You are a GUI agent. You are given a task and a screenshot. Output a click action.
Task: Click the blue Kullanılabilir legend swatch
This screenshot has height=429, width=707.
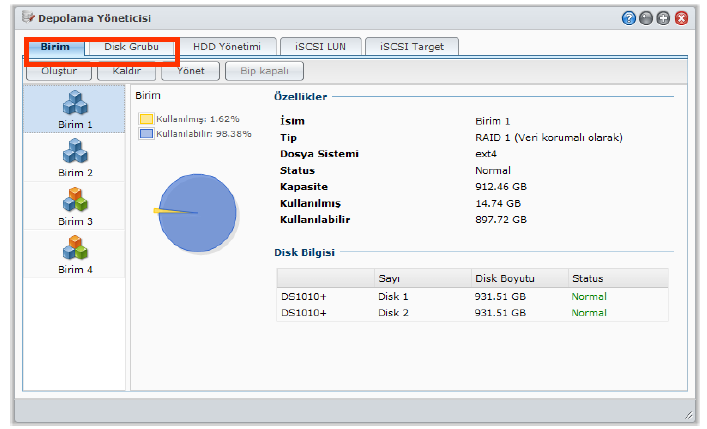tap(145, 133)
